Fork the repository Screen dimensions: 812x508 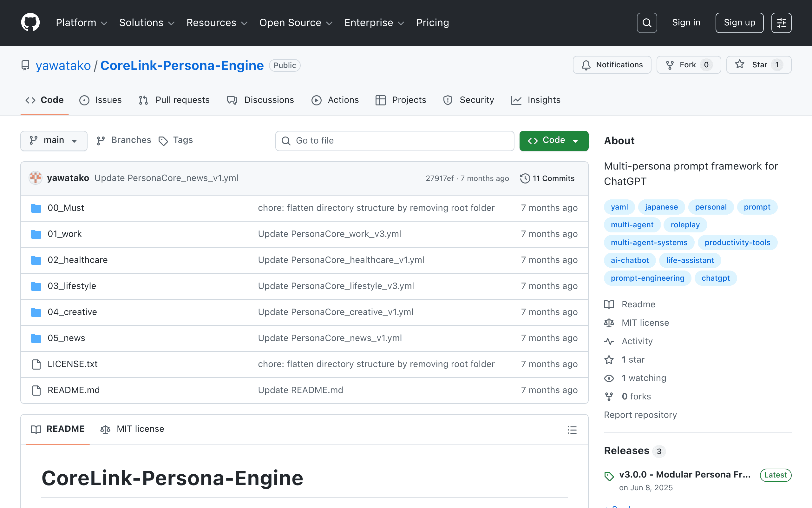tap(689, 65)
